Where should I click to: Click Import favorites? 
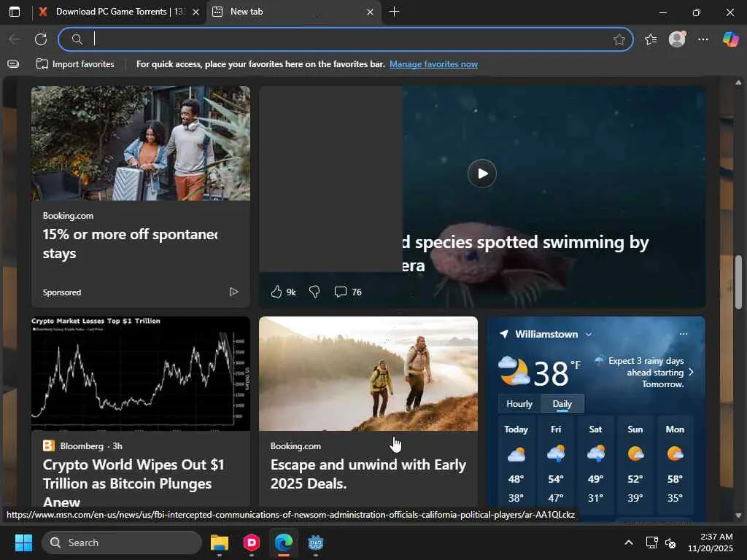[x=75, y=64]
